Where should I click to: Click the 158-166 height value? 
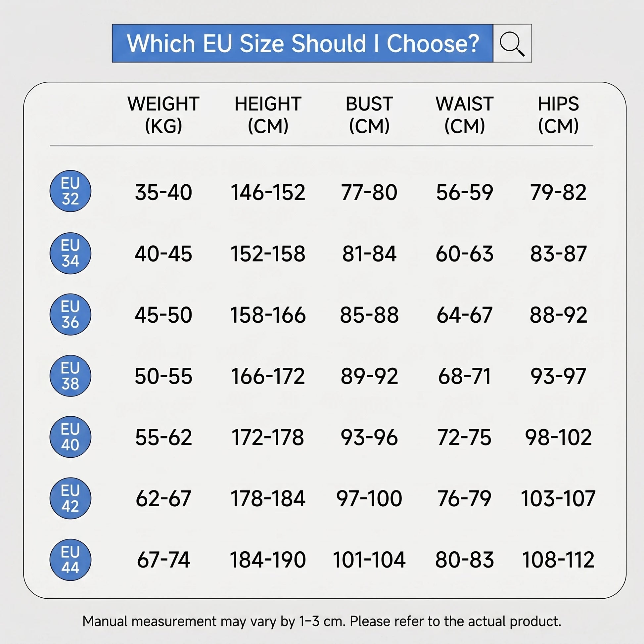point(268,315)
